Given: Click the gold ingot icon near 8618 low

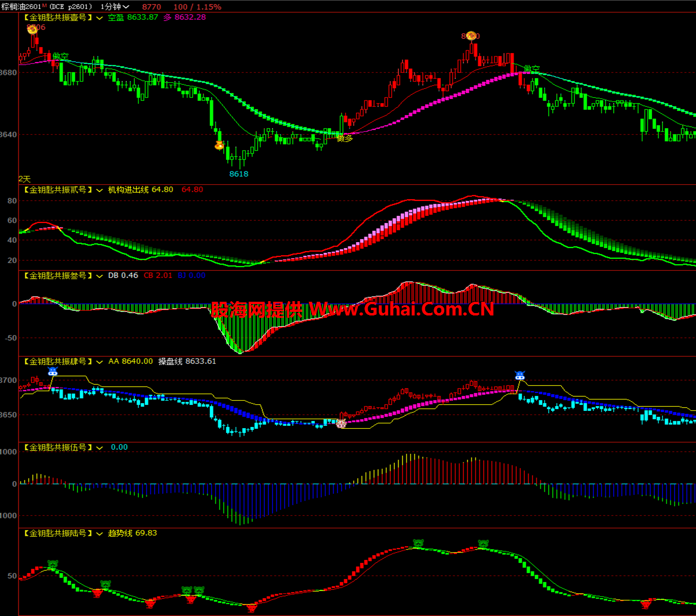Looking at the screenshot, I should pyautogui.click(x=219, y=145).
